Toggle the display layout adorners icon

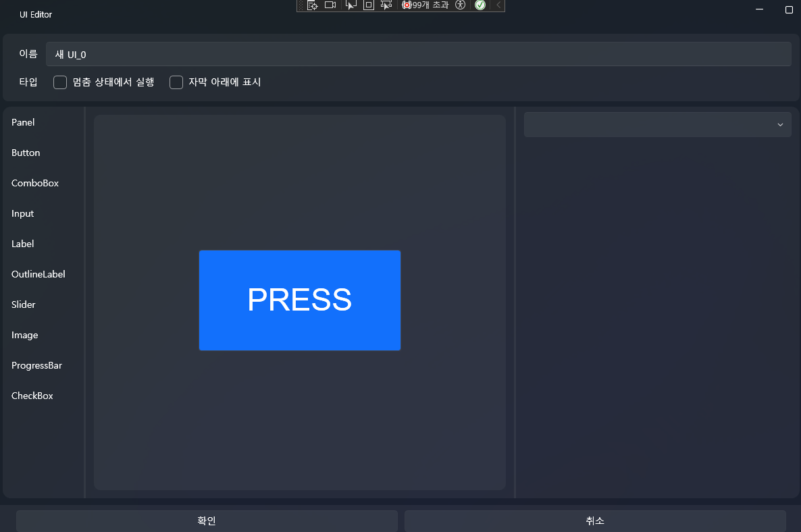point(368,5)
